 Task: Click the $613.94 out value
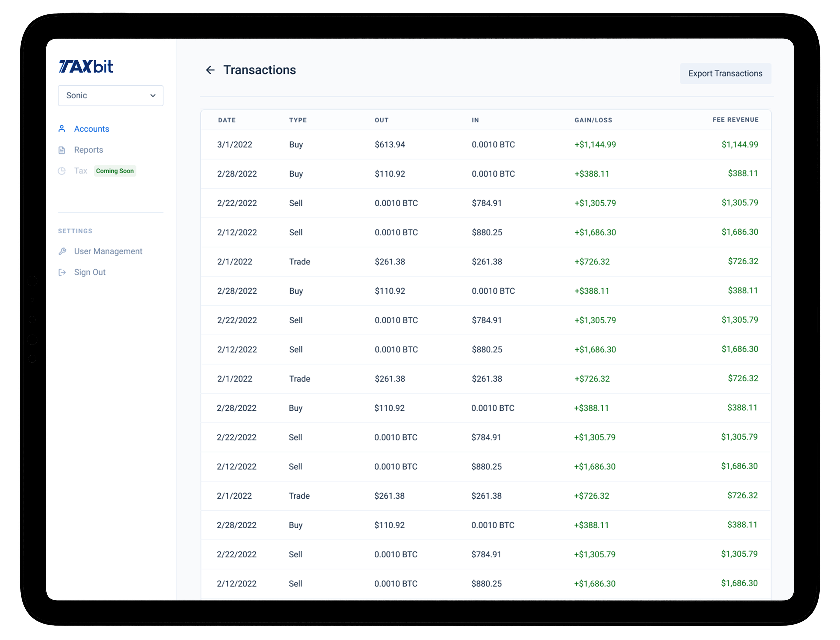tap(390, 145)
